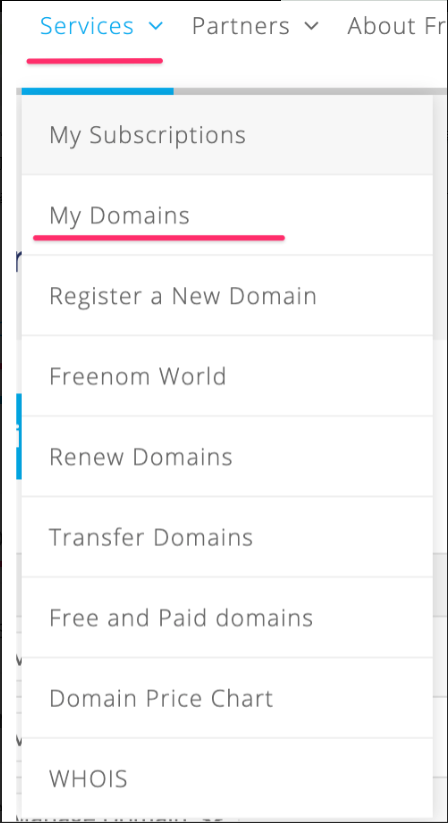Click the blue button partly hidden behind the dropdown
Screen dimensions: 448x823
[x=19, y=436]
